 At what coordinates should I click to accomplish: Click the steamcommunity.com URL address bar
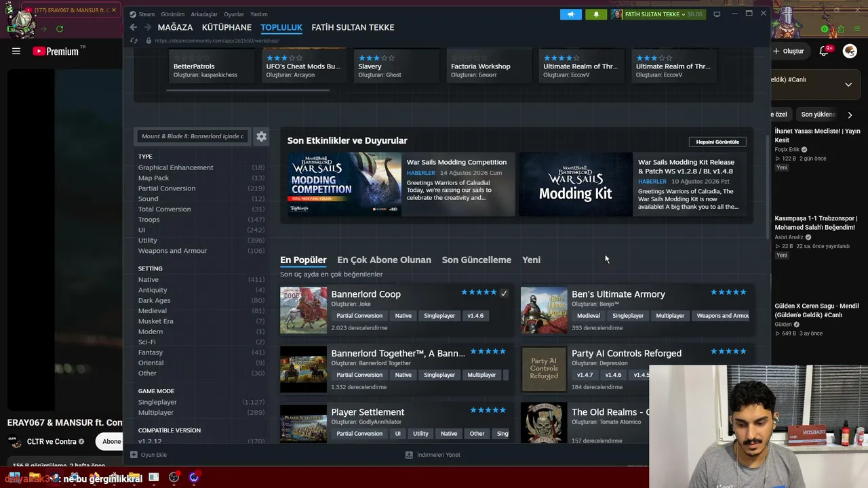(x=216, y=41)
